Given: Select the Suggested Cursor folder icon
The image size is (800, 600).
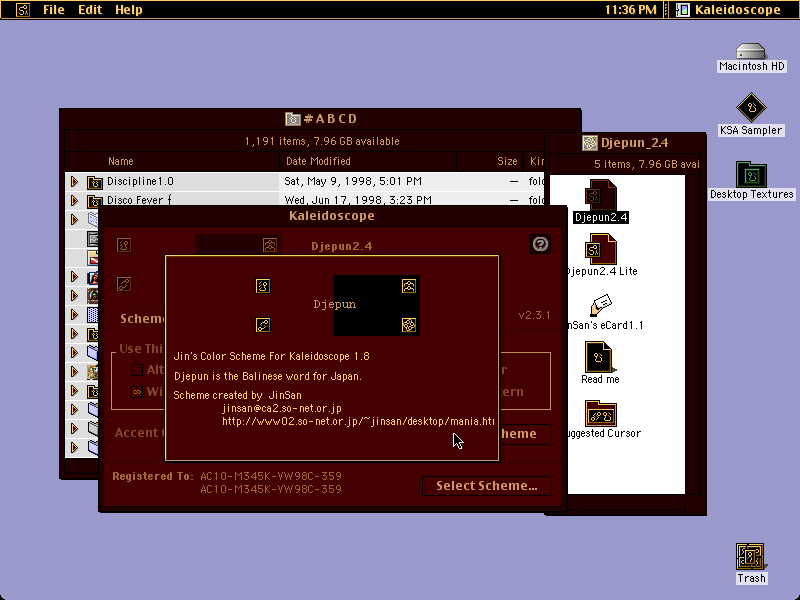Looking at the screenshot, I should 601,412.
